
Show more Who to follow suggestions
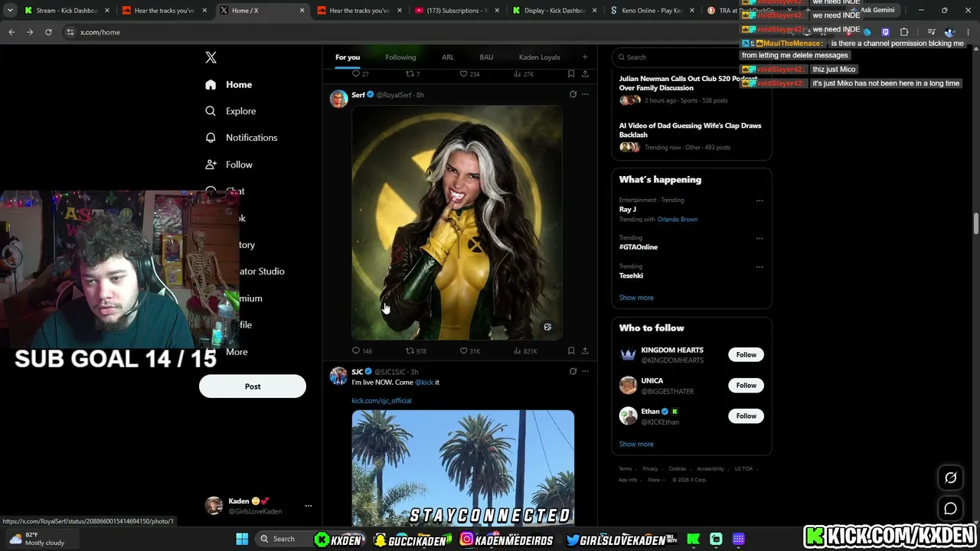(636, 444)
